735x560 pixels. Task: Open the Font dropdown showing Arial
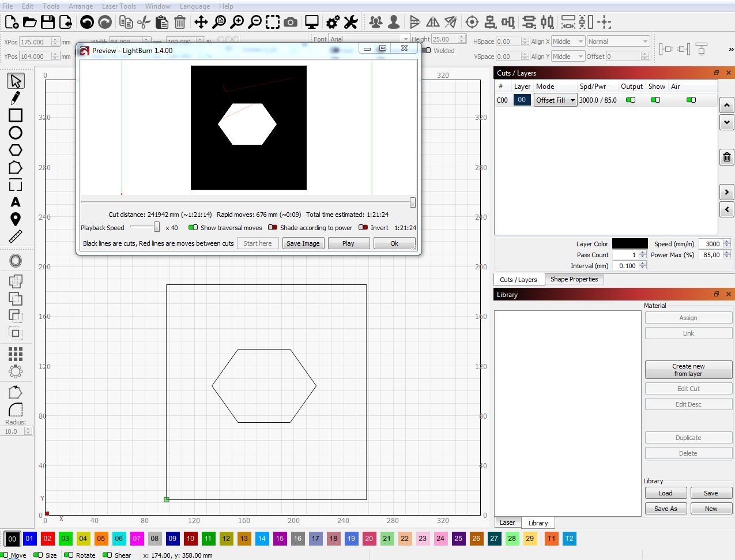pos(369,39)
